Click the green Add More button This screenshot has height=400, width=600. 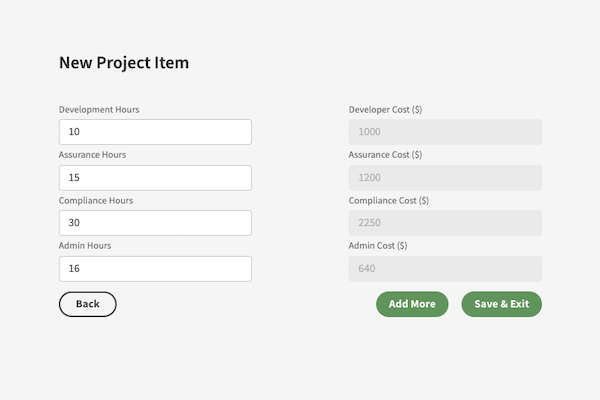(412, 304)
